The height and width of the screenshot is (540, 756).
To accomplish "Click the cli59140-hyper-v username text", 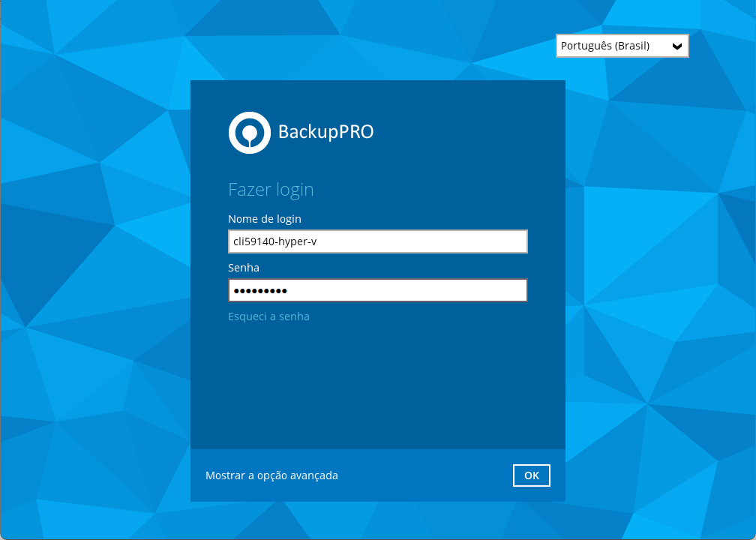I will [274, 241].
